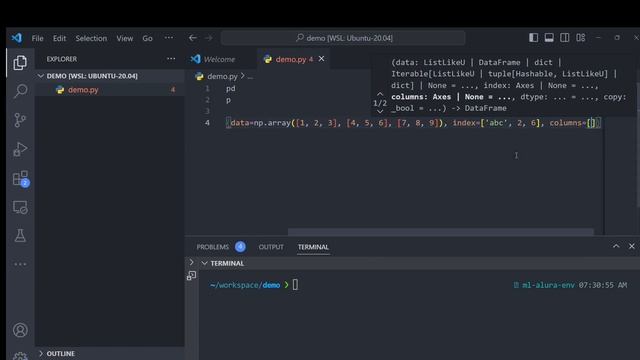Go forward with the navigation arrow
The width and height of the screenshot is (640, 360).
[x=209, y=38]
